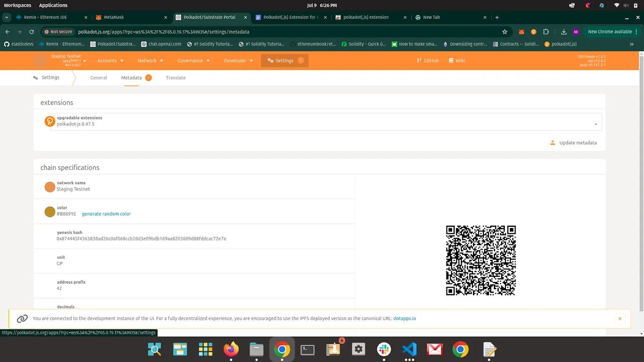Open the terminal from the taskbar
644x362 pixels.
[307, 349]
